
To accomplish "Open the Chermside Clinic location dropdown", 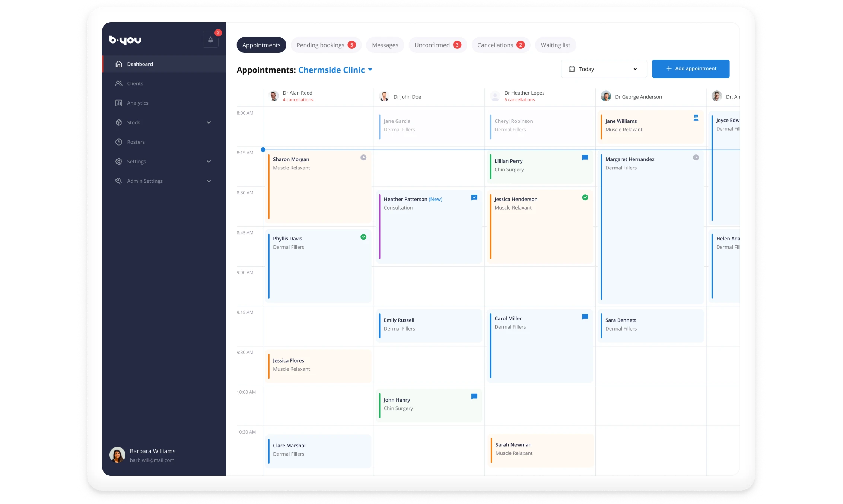I will 370,70.
